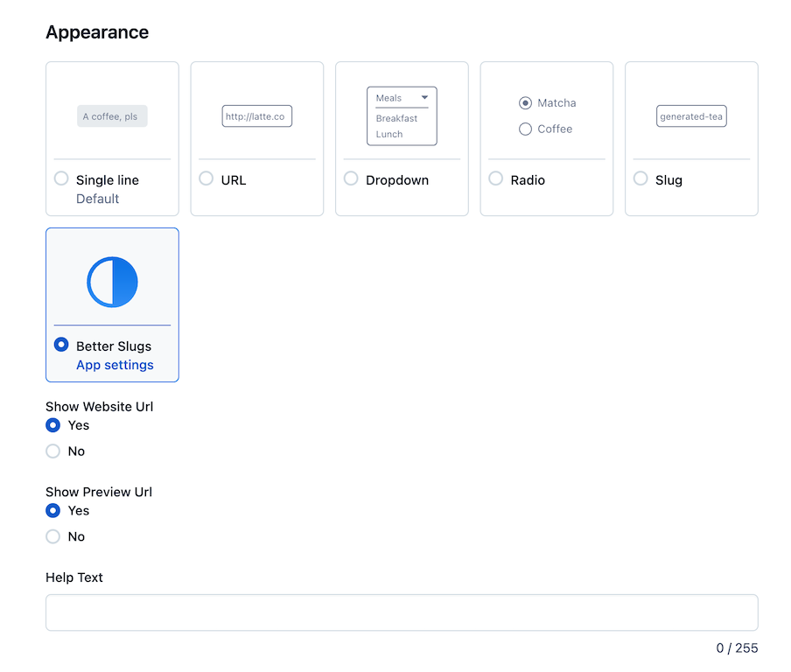The image size is (791, 672).
Task: Select the Better Slugs radio button
Action: click(x=61, y=345)
